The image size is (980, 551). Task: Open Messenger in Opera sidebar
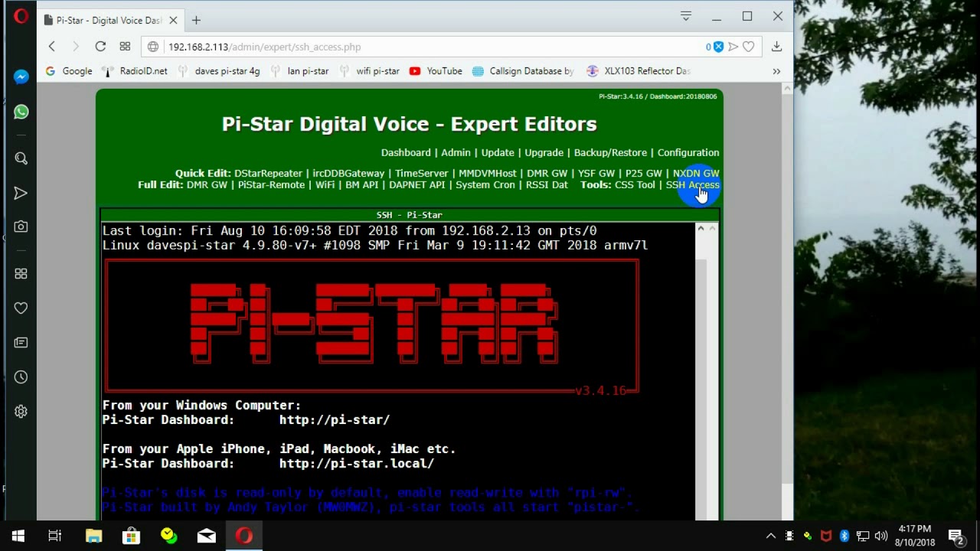click(21, 77)
